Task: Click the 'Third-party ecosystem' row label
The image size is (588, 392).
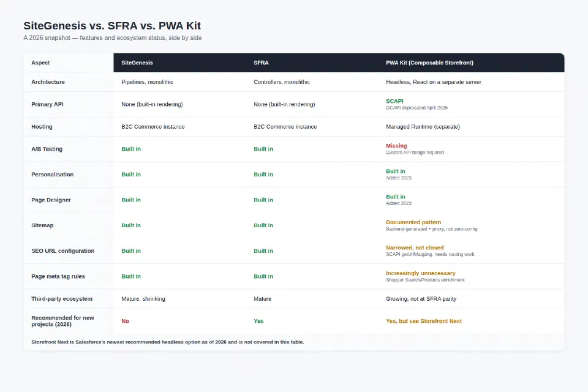Action: click(62, 299)
